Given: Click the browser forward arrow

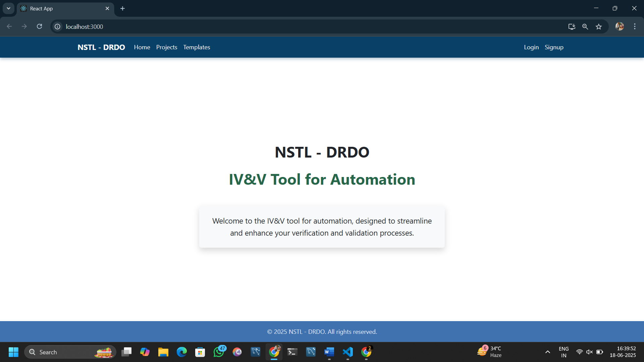Looking at the screenshot, I should click(x=24, y=26).
